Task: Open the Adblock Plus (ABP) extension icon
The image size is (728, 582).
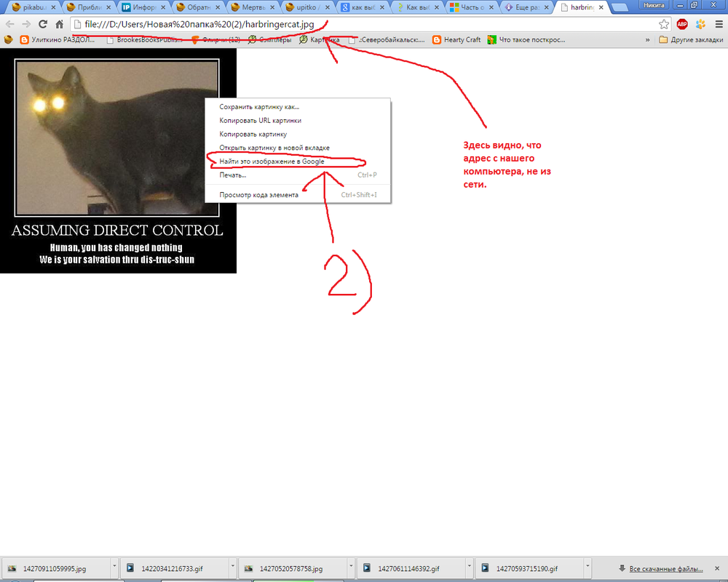Action: click(682, 24)
